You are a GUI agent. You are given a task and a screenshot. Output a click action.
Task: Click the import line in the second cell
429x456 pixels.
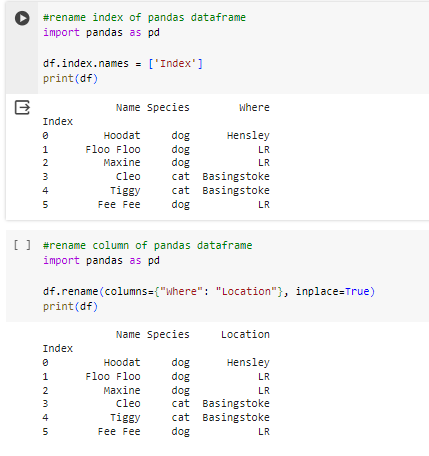[x=101, y=261]
